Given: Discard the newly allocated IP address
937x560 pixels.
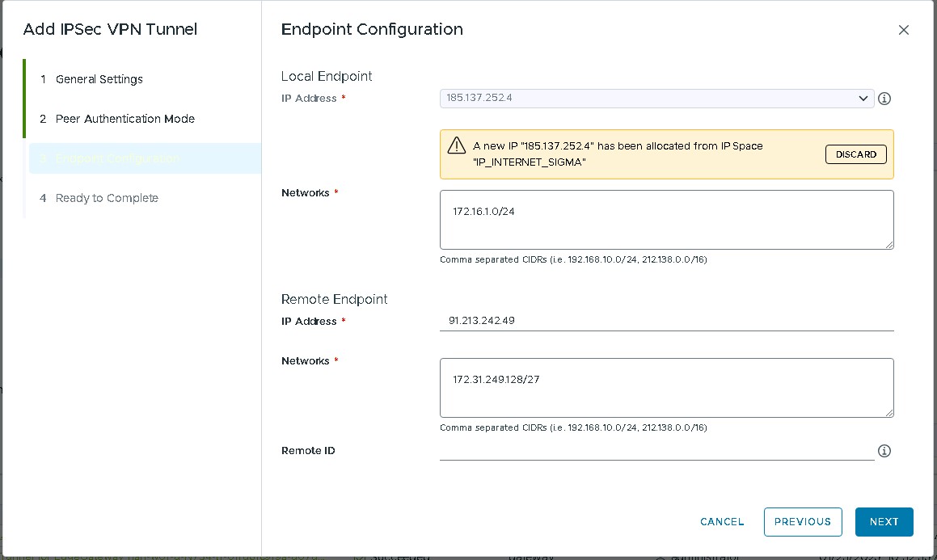Looking at the screenshot, I should tap(855, 154).
